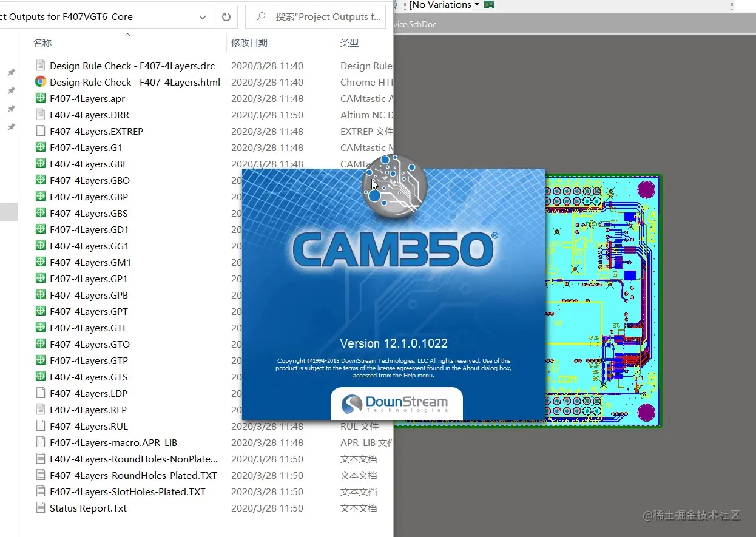Image resolution: width=756 pixels, height=537 pixels.
Task: Click the CAMtastic icon beside F407-4Layers.GBP
Action: pyautogui.click(x=41, y=197)
